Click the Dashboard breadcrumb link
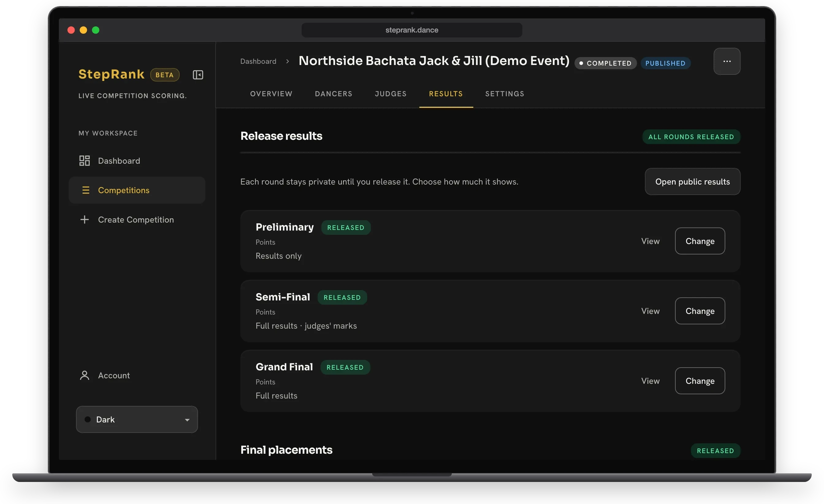 [258, 61]
